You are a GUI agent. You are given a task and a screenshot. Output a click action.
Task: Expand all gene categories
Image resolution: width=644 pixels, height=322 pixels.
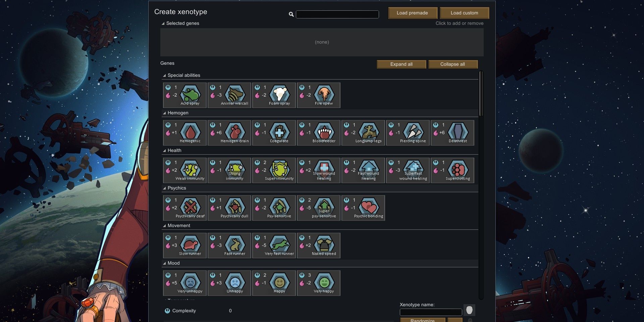[401, 64]
